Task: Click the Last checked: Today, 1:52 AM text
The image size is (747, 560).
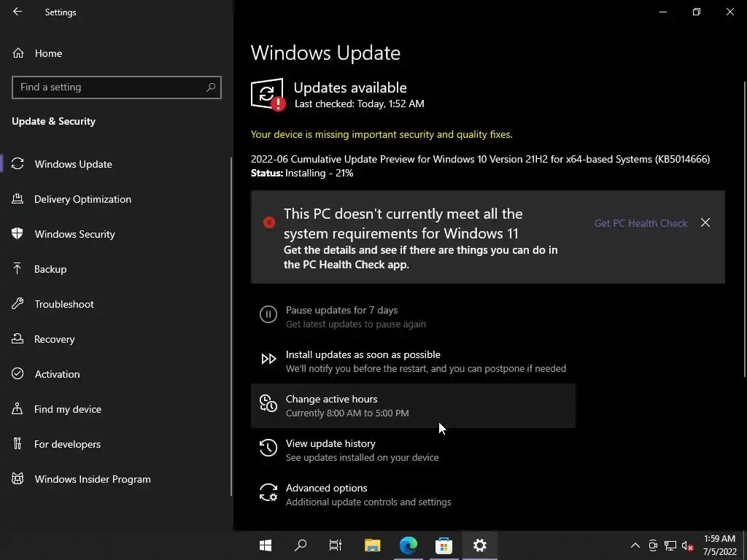Action: [359, 104]
